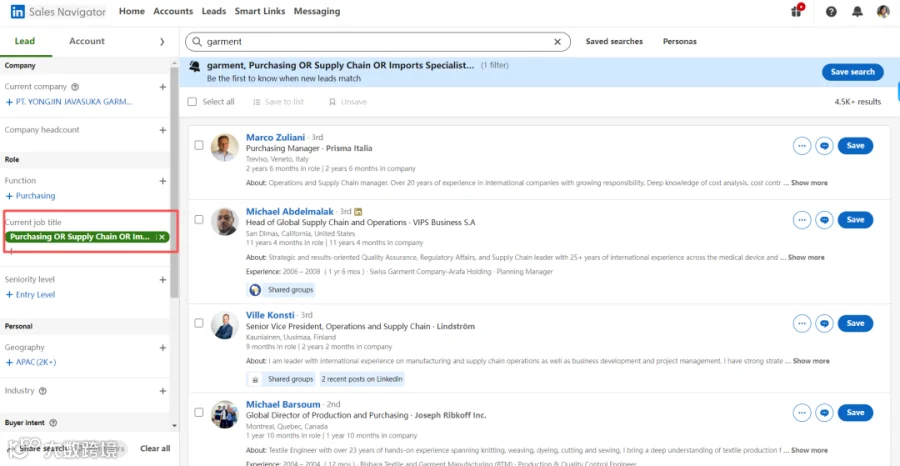Click the alert bell icon in banner
The image size is (900, 466).
point(195,66)
